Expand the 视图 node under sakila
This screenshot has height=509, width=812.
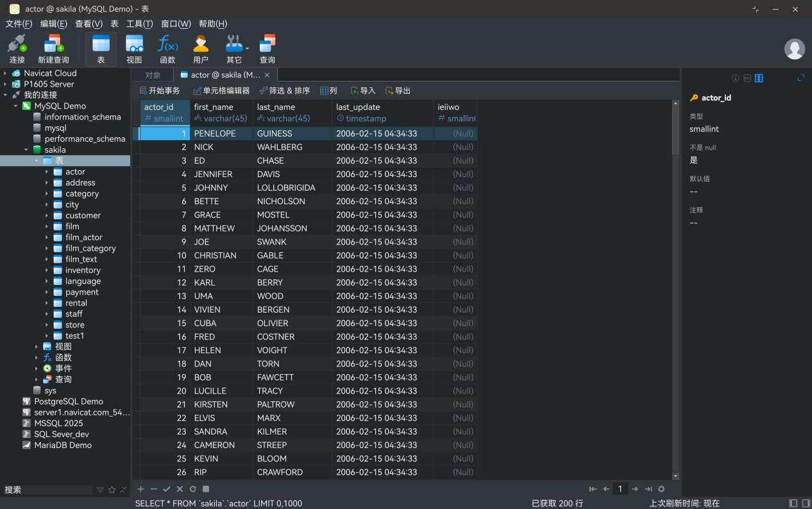37,347
